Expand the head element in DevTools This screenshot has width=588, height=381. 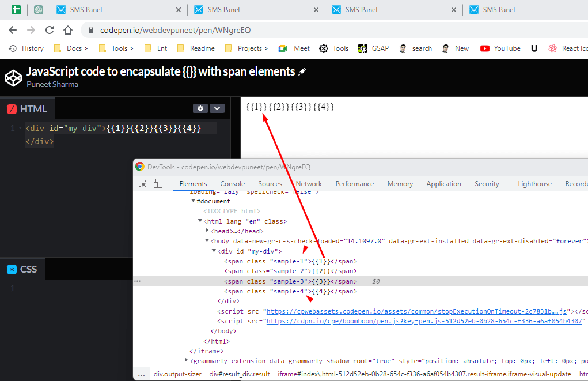(x=207, y=231)
